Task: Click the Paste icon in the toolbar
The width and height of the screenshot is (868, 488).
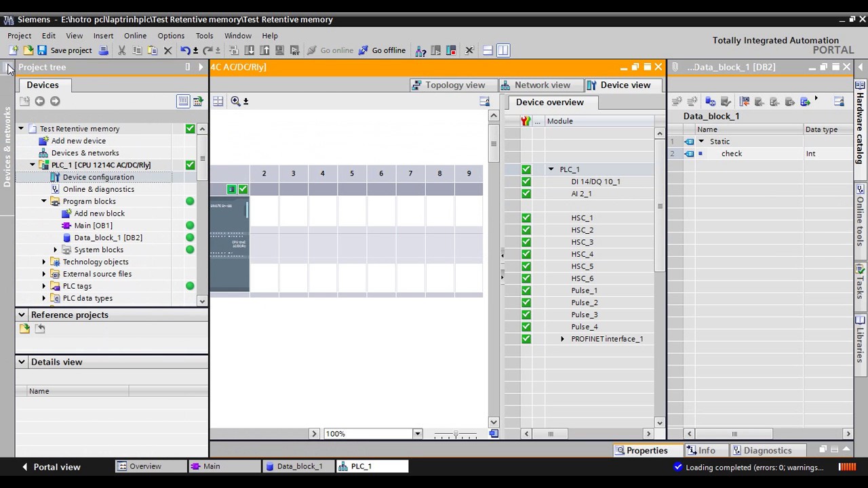Action: tap(153, 50)
